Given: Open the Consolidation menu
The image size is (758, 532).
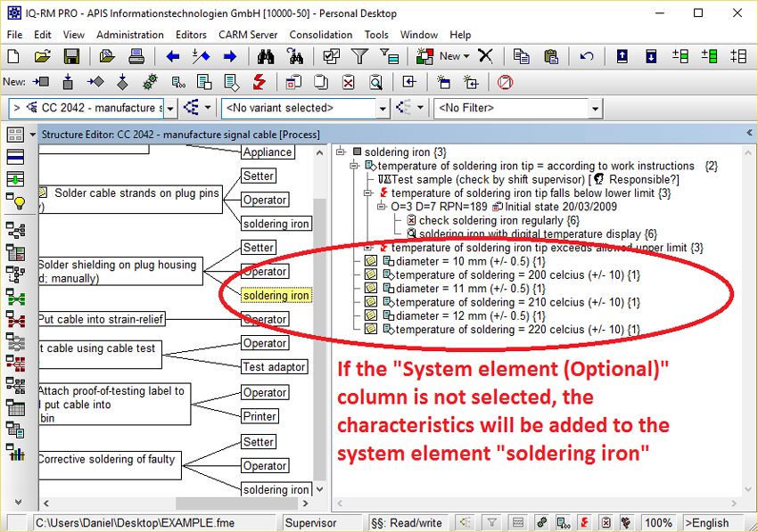Looking at the screenshot, I should [320, 35].
